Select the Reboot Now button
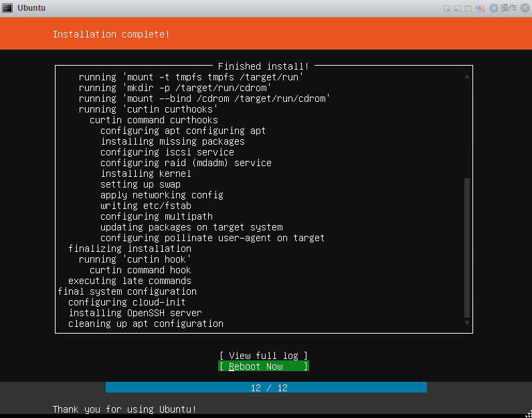This screenshot has width=532, height=418. pyautogui.click(x=264, y=366)
